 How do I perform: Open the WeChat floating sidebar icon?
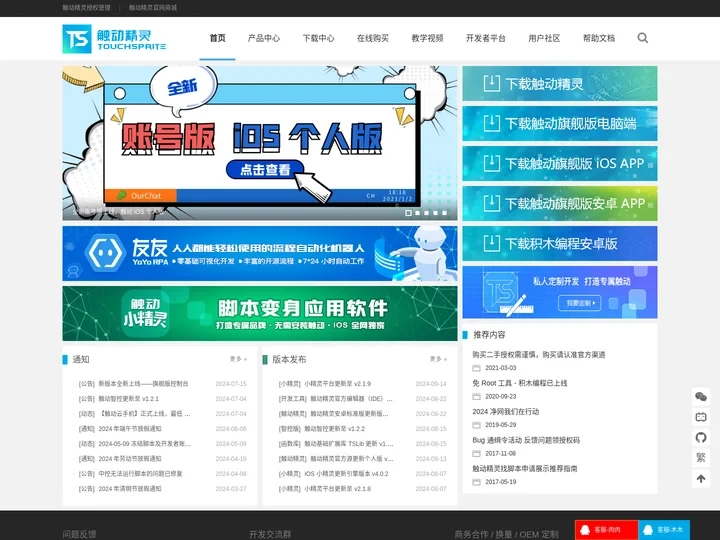(701, 397)
